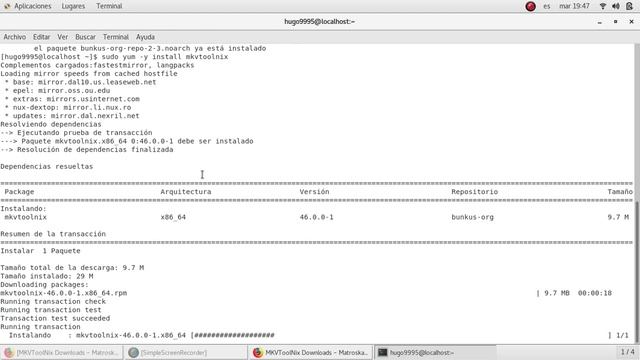Switch to greyed MKVToolNix Downloads taskbar entry
The height and width of the screenshot is (360, 640).
[x=62, y=352]
